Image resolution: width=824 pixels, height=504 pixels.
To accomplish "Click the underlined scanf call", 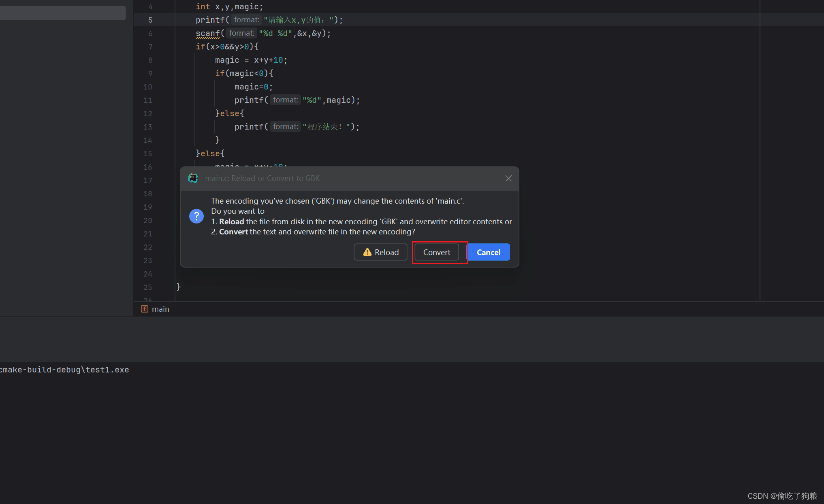I will click(207, 33).
